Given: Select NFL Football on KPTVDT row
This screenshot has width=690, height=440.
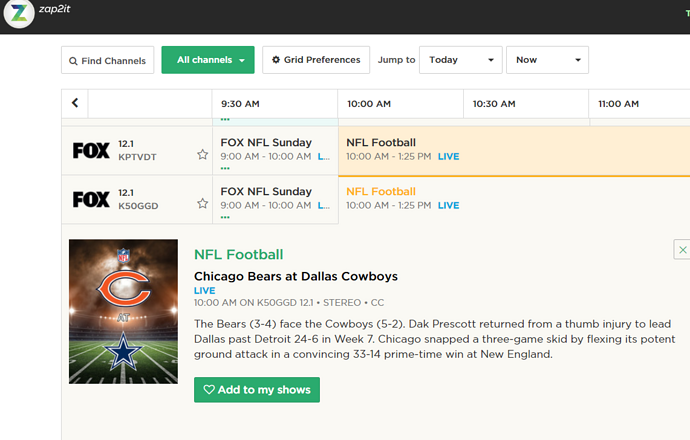Looking at the screenshot, I should click(381, 143).
